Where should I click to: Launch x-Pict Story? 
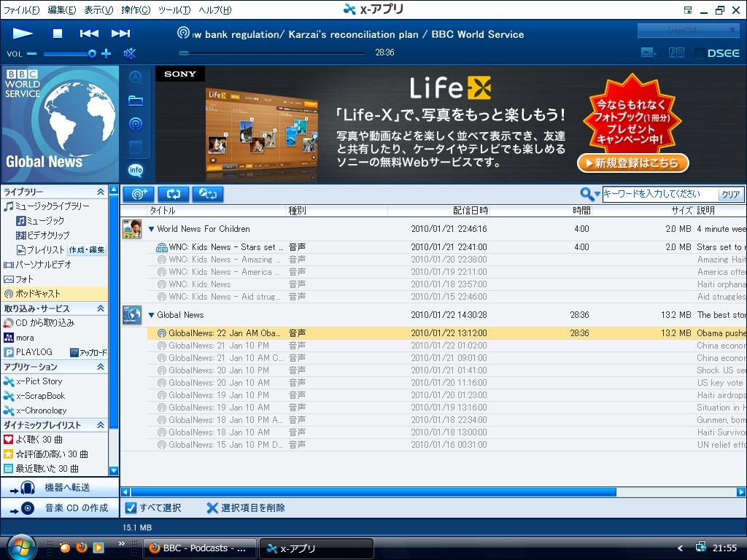click(33, 381)
